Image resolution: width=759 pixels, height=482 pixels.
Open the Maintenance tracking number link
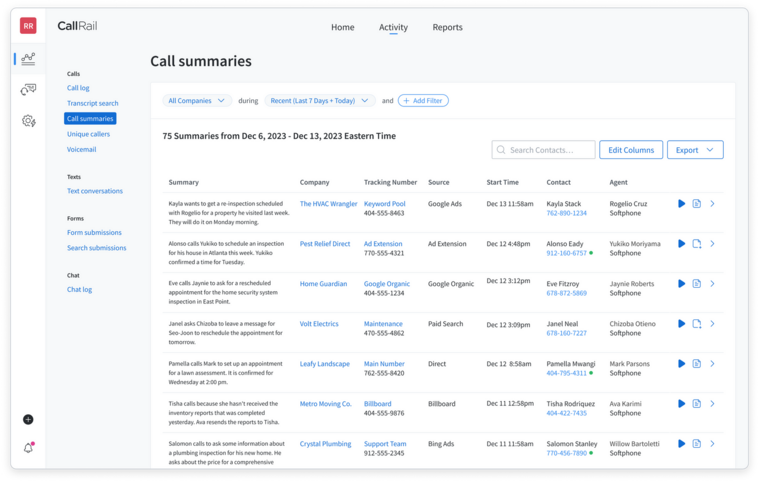pos(383,324)
